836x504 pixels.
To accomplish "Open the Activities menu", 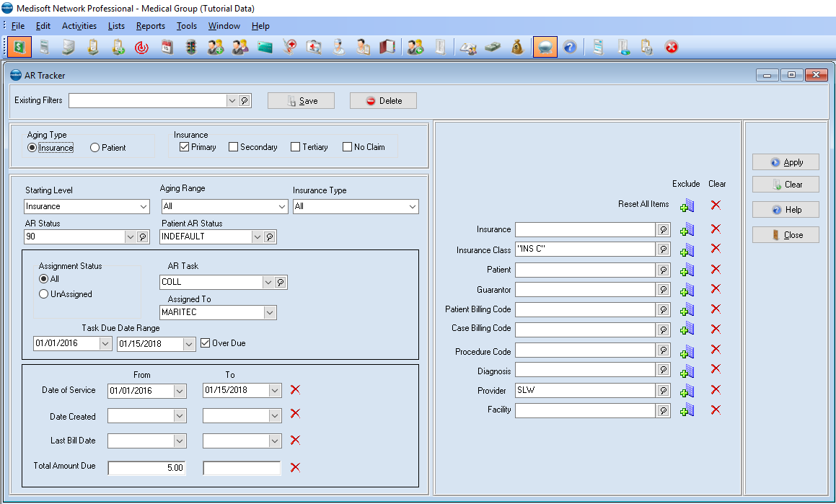I will click(x=79, y=25).
